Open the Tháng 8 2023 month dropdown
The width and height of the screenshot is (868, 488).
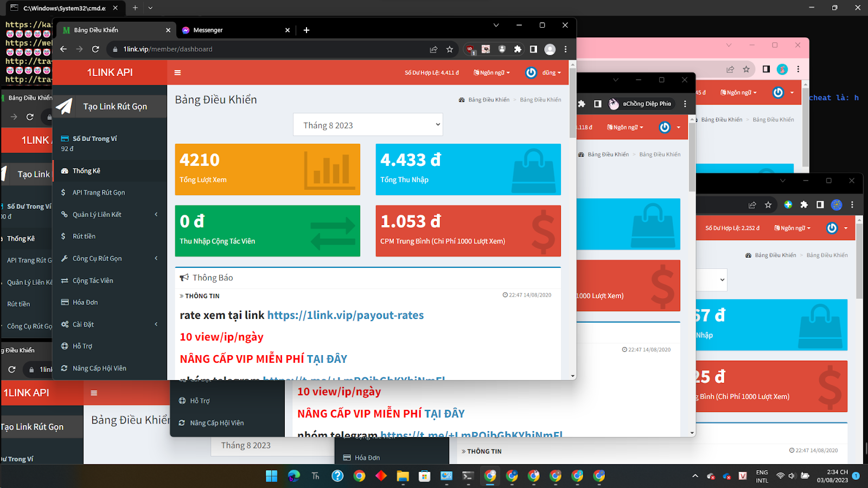368,125
